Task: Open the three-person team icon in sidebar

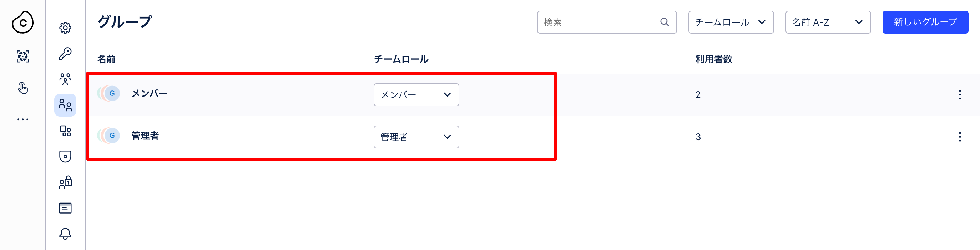Action: coord(65,79)
